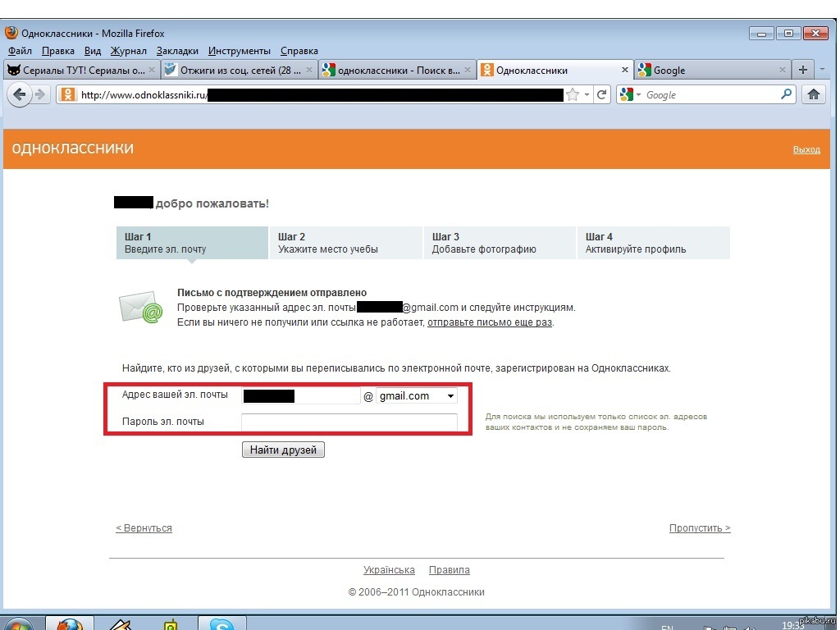Open the gmail.com domain dropdown
The width and height of the screenshot is (840, 630).
416,396
